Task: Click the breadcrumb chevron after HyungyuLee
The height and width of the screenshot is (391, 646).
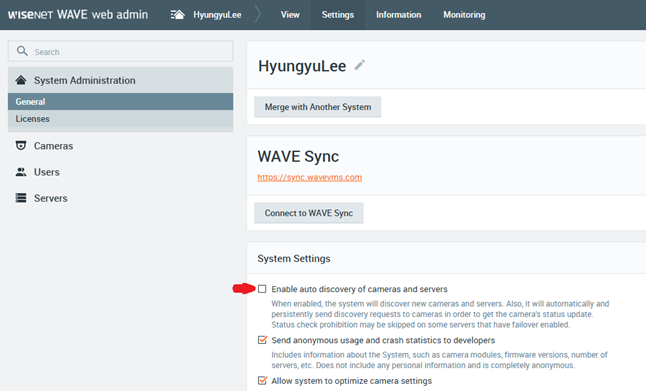Action: pos(258,15)
